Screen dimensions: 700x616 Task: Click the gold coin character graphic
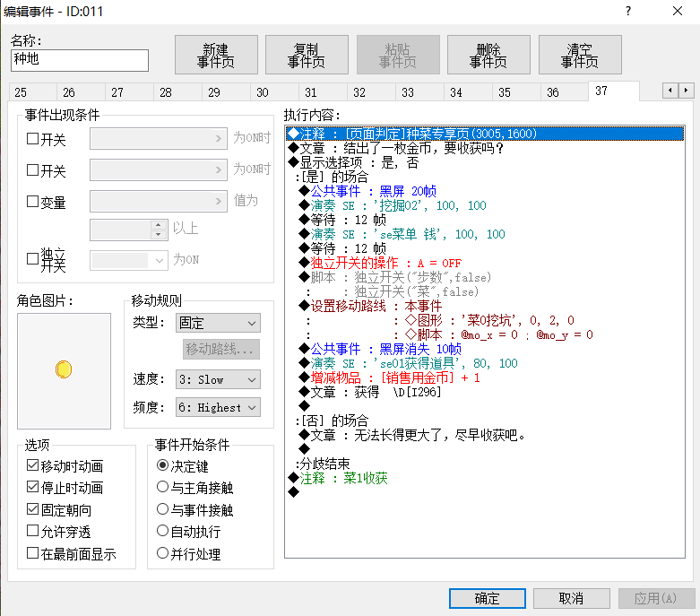coord(64,369)
